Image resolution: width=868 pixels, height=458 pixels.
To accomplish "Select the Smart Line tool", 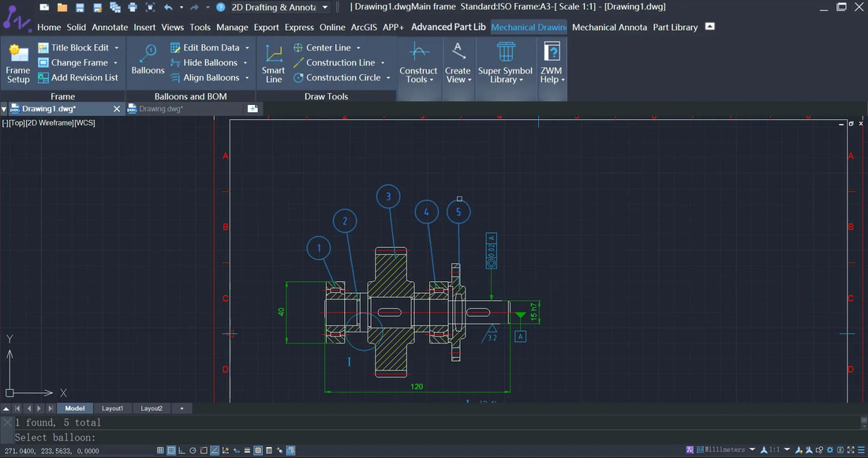I will coord(274,63).
